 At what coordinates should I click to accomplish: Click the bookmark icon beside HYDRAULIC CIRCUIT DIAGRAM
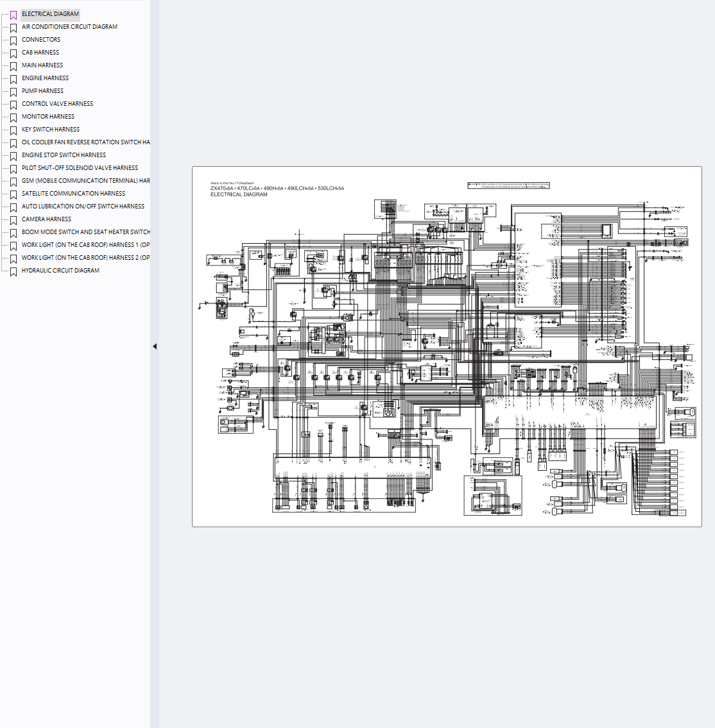13,271
